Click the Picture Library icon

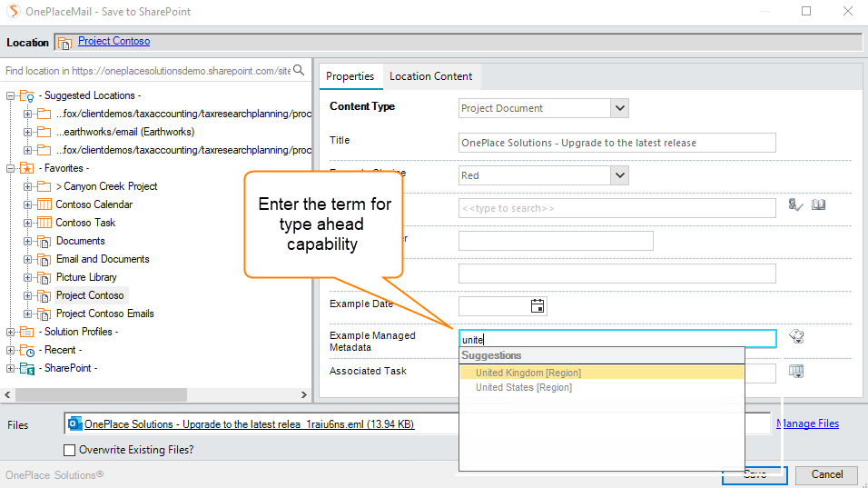tap(44, 277)
